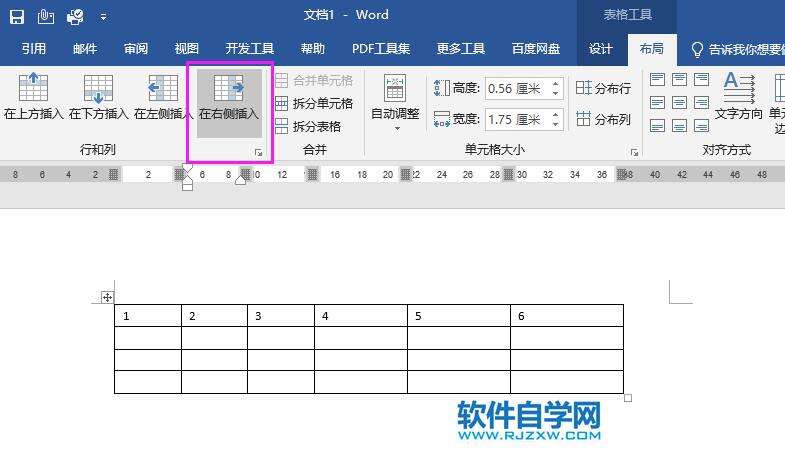Align cell text middle right
Image resolution: width=785 pixels, height=472 pixels.
(701, 103)
